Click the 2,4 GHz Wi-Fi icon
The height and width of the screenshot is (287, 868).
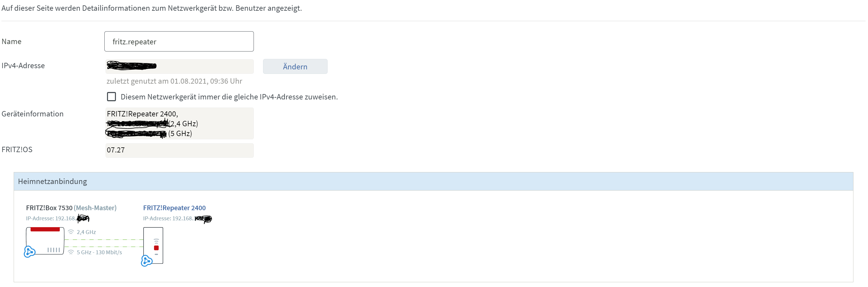[x=71, y=232]
